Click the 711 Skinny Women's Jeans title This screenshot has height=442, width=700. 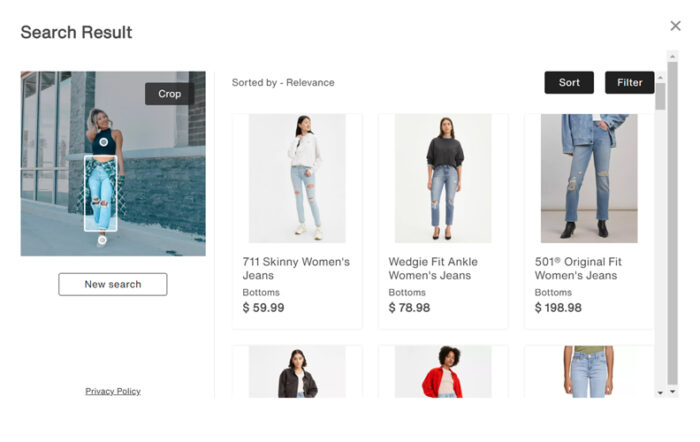296,268
